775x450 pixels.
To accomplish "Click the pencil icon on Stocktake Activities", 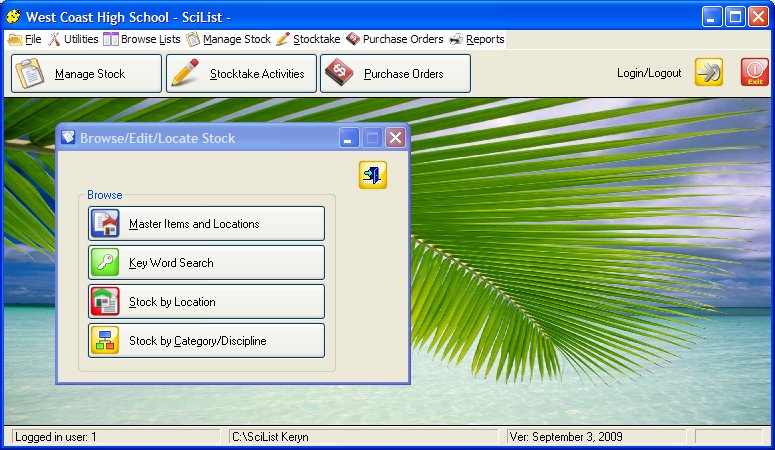I will (186, 73).
